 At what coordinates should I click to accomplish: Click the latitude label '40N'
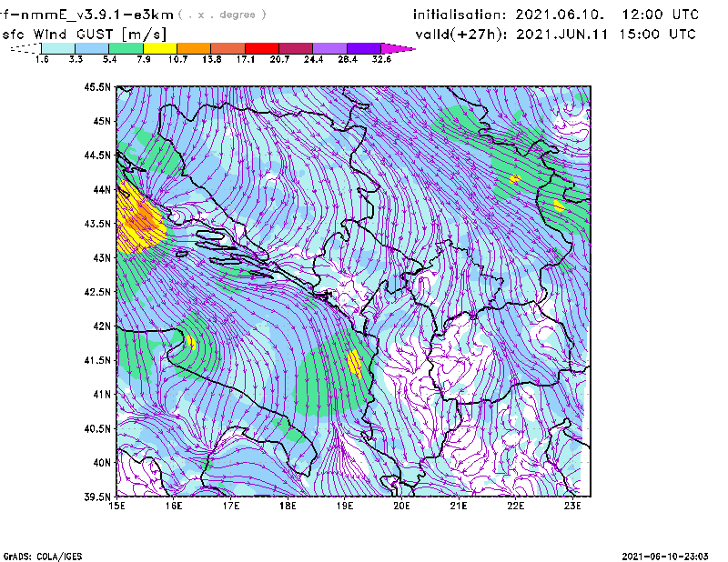point(102,462)
